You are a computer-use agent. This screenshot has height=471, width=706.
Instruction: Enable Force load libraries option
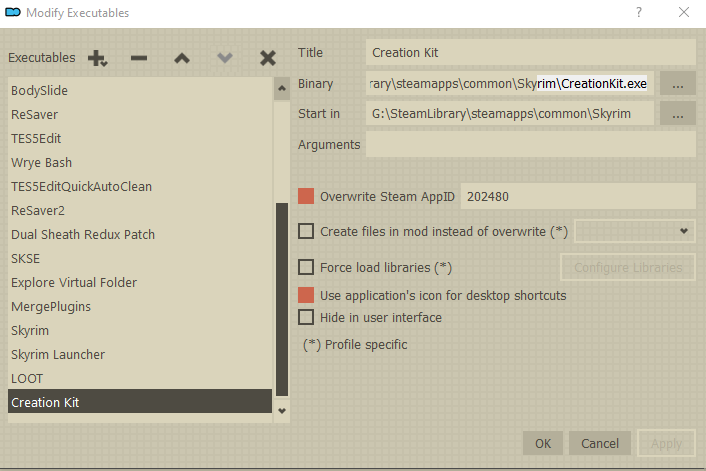[306, 267]
